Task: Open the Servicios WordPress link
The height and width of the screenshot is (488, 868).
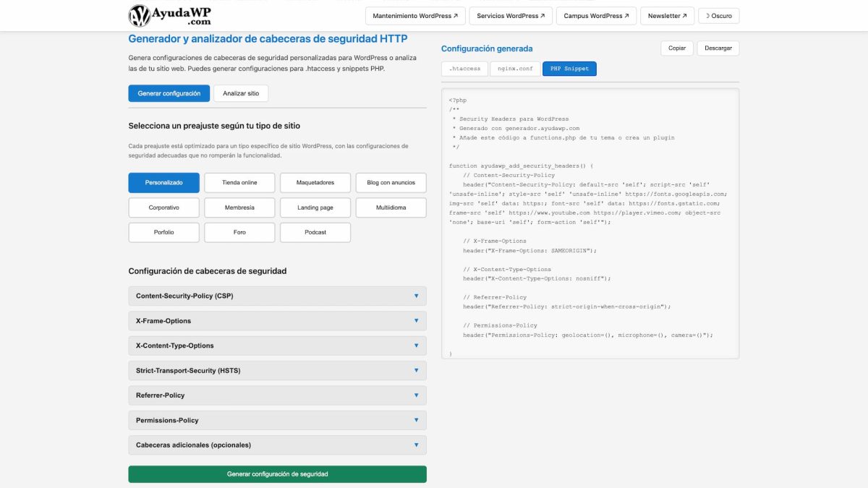Action: tap(511, 16)
